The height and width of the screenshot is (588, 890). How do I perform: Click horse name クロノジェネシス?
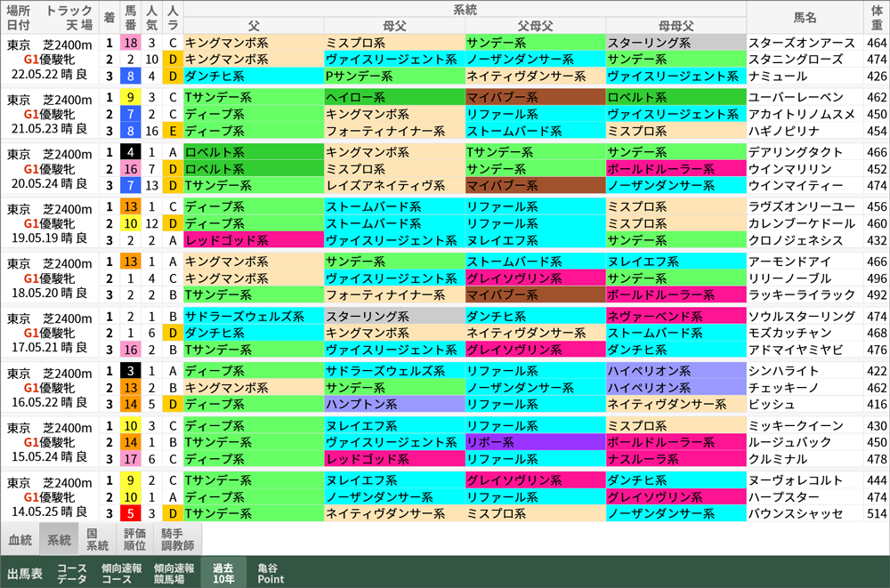(x=796, y=240)
